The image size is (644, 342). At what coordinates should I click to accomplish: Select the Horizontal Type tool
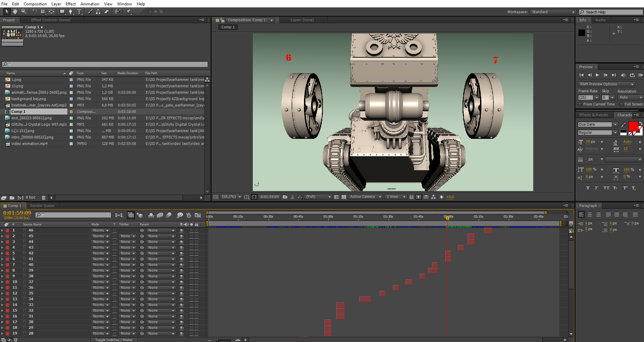[x=79, y=11]
